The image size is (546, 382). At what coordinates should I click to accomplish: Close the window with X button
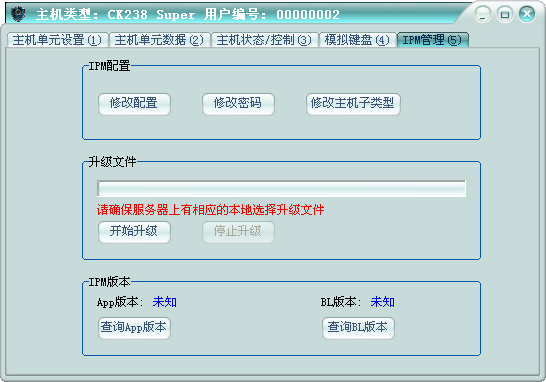pos(527,14)
